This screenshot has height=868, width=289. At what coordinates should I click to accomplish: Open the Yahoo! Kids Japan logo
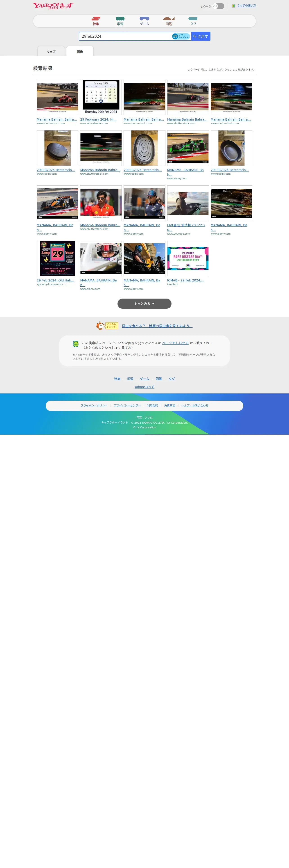53,6
